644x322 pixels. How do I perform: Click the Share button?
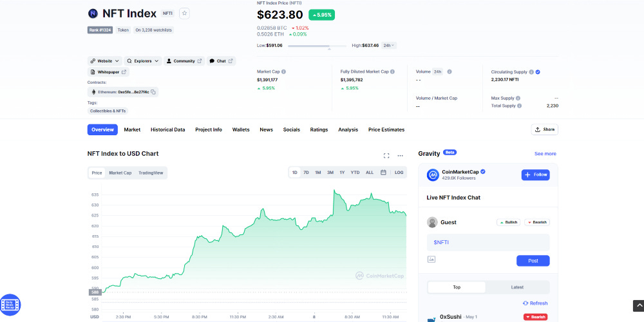[545, 129]
